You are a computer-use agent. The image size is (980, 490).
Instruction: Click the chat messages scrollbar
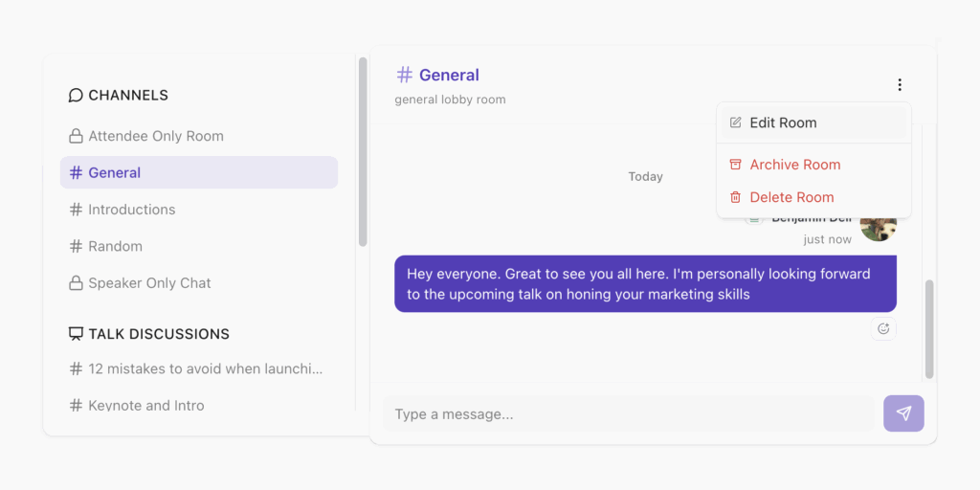[928, 328]
